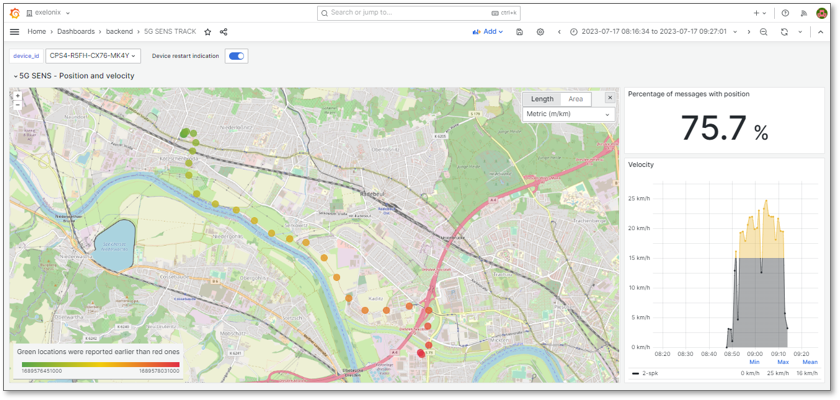The height and width of the screenshot is (400, 840).
Task: Open the device_id variable dropdown
Action: [93, 55]
